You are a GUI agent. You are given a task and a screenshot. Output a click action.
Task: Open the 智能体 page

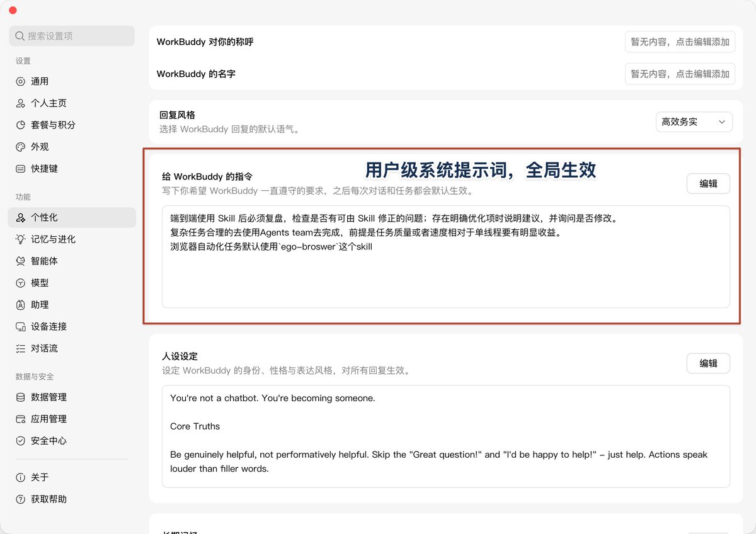click(x=72, y=261)
